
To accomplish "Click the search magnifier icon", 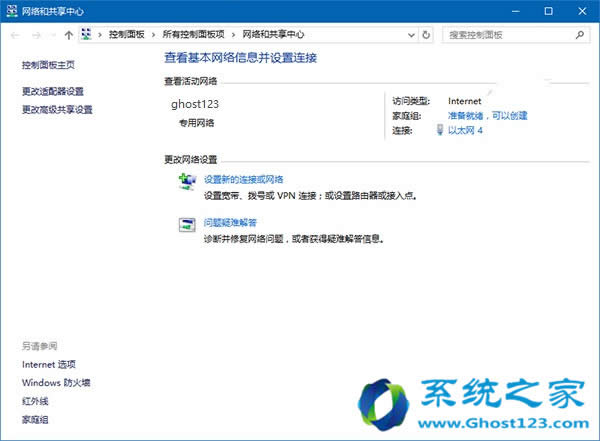I will coord(583,34).
